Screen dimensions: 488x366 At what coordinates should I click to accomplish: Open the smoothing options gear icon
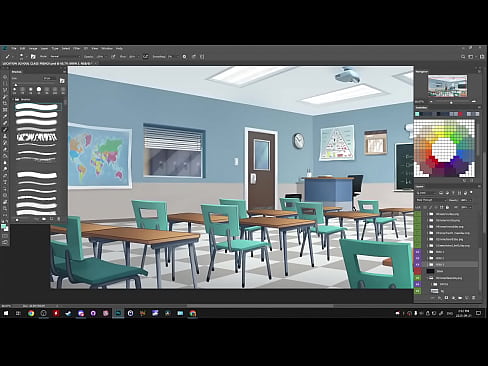(184, 57)
